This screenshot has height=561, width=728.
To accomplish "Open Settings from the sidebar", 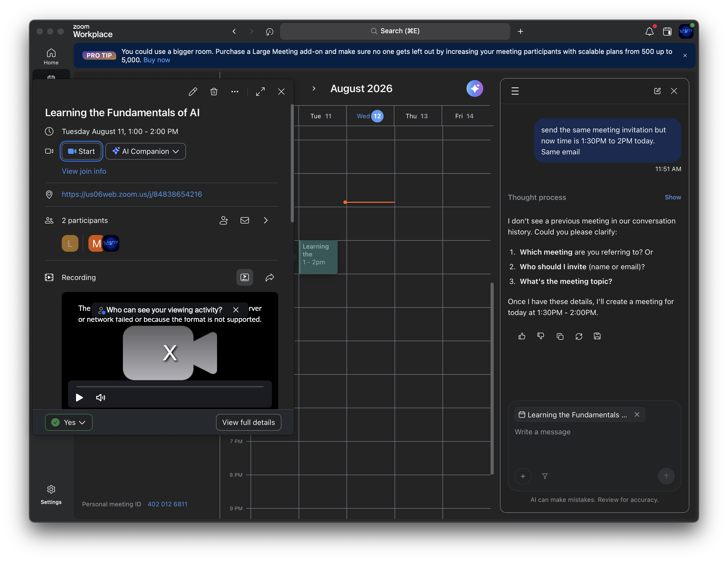I will click(x=51, y=495).
